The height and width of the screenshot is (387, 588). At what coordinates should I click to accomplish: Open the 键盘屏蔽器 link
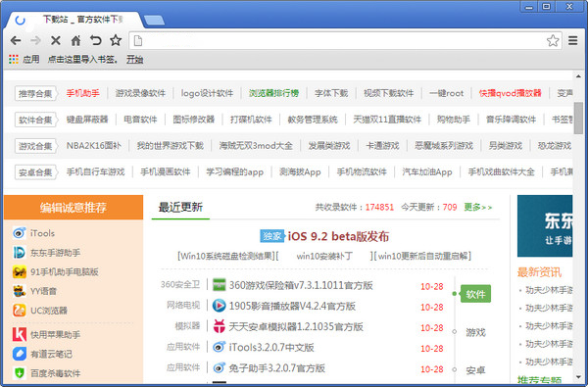tap(87, 120)
